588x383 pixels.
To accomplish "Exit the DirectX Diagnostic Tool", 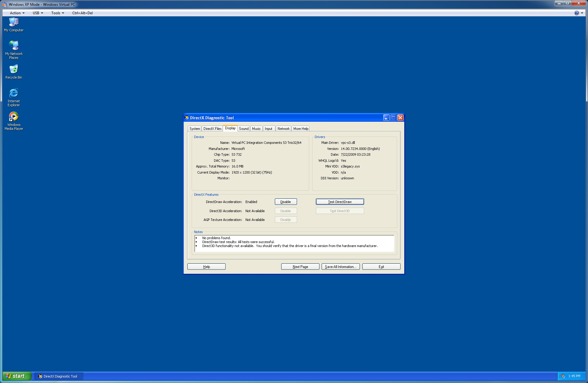I will [381, 267].
